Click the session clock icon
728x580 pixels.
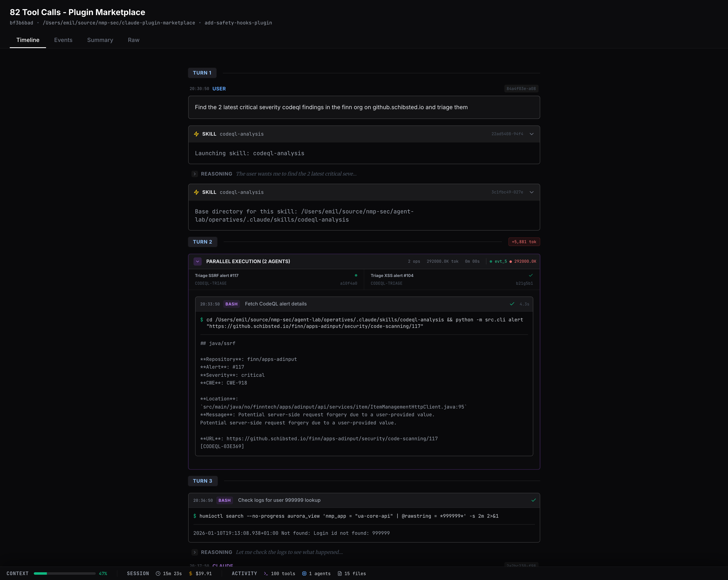(x=158, y=574)
